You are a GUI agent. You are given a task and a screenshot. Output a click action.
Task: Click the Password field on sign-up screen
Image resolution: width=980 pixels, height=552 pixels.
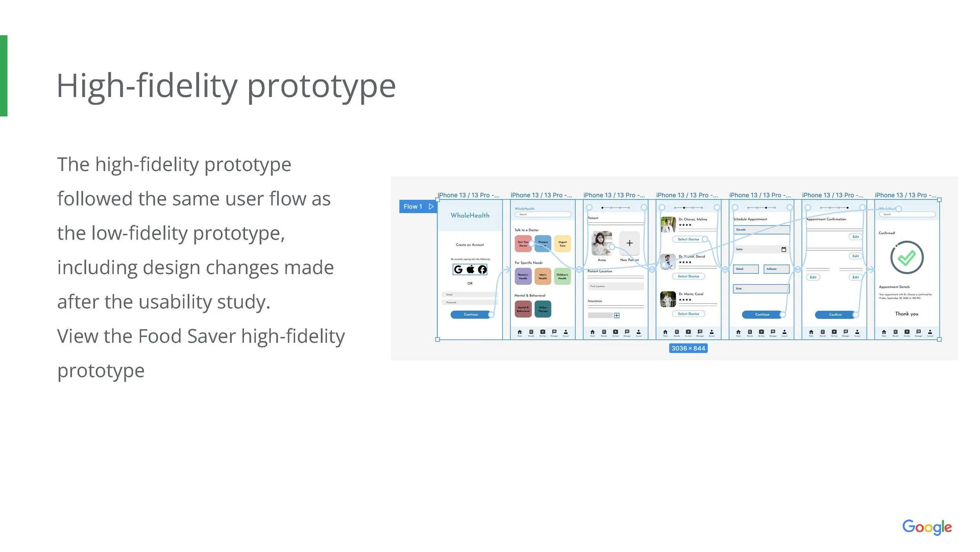[x=470, y=302]
